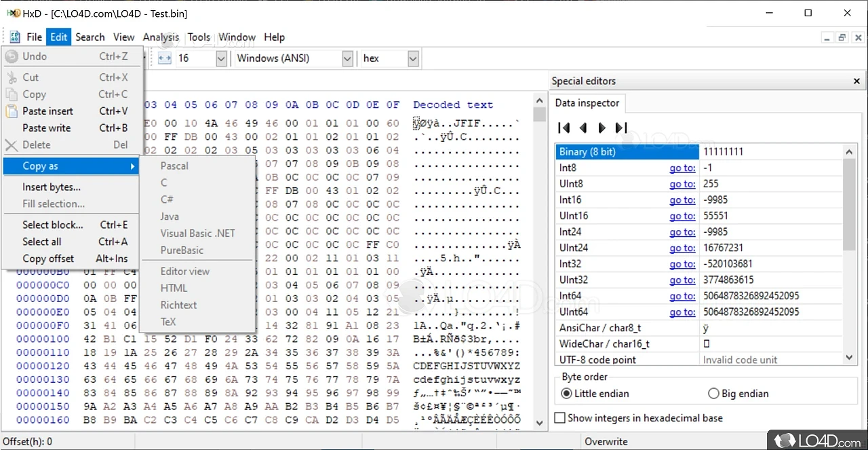Minimize the inner document window
This screenshot has height=450, width=868.
click(827, 38)
